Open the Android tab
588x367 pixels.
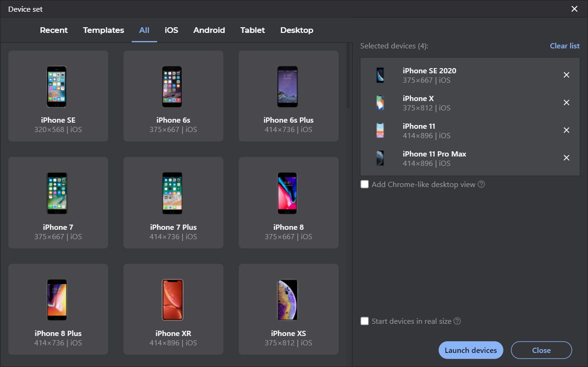pyautogui.click(x=209, y=30)
